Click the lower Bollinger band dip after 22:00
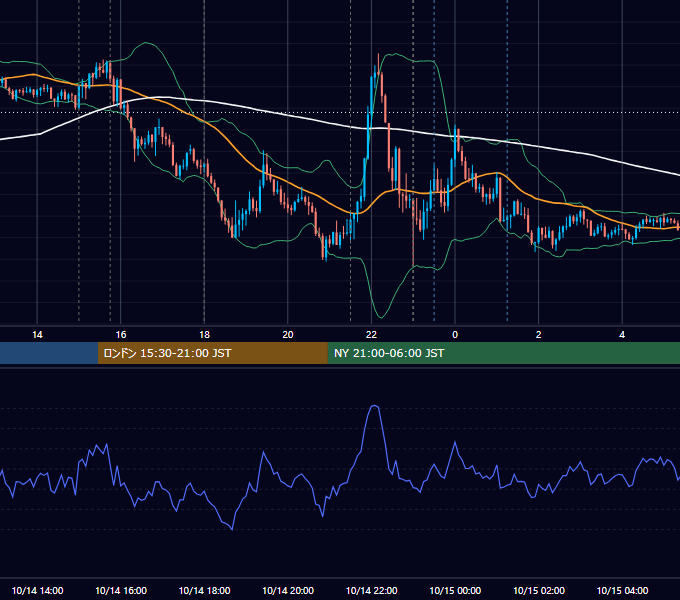Screen dimensions: 680x600 (381, 317)
